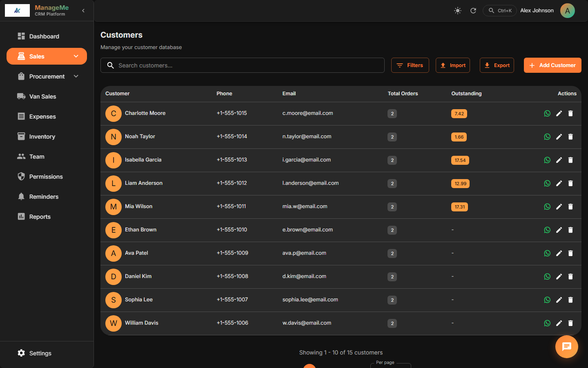
Task: Expand the Sales menu chevron
Action: [76, 56]
